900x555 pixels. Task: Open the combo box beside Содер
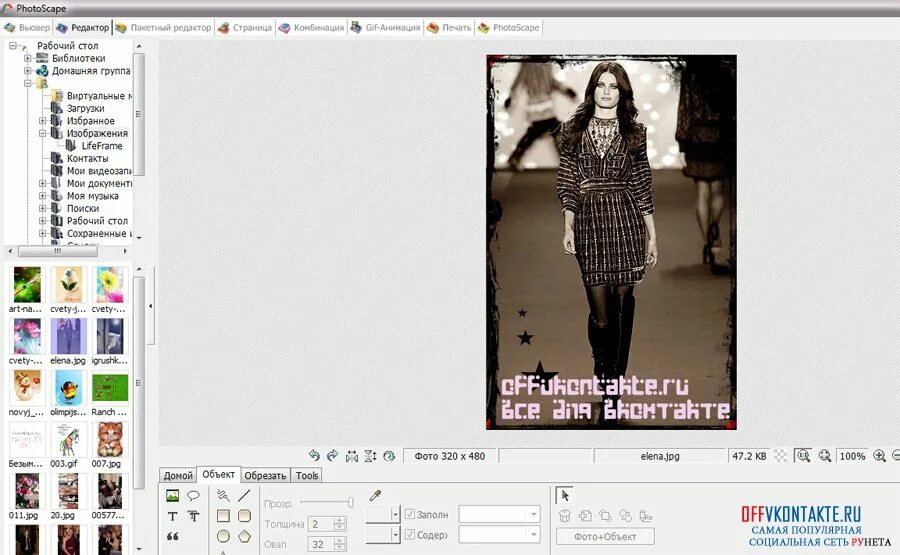[x=499, y=534]
